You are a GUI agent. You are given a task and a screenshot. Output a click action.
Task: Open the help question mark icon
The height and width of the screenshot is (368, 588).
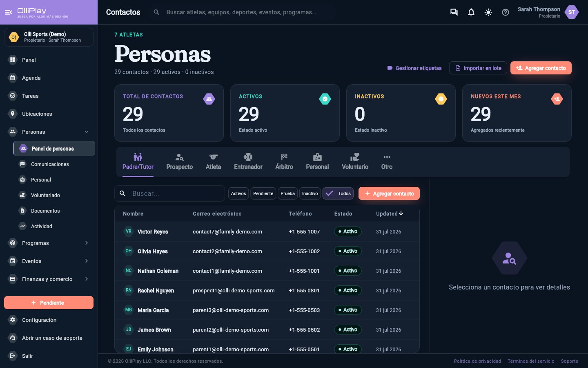click(506, 12)
